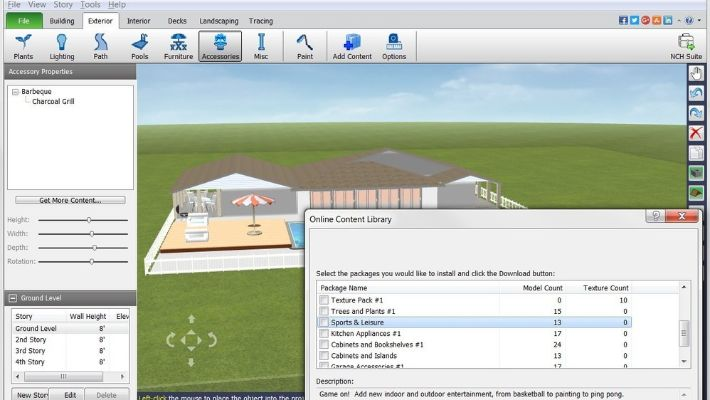Tick the Sports & Leisure checkbox
This screenshot has width=710, height=400.
[x=323, y=323]
